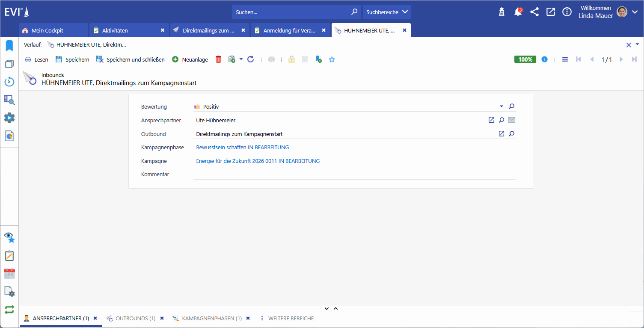Viewport: 644px width, 328px height.
Task: Toggle Lesen read mode
Action: (36, 59)
